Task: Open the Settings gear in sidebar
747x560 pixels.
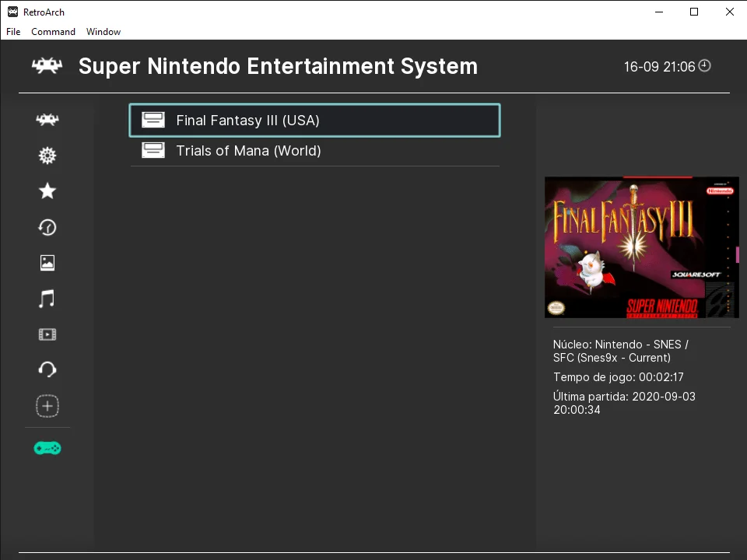Action: coord(47,156)
